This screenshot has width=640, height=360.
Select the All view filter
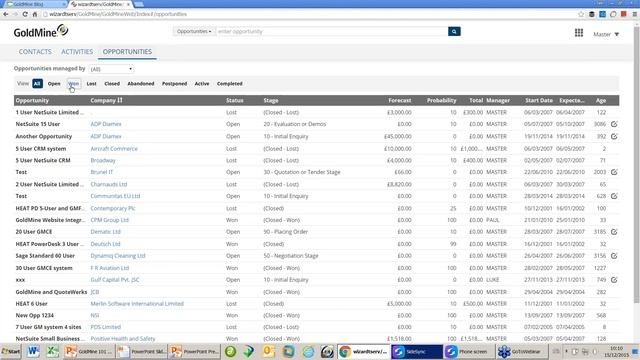[x=37, y=84]
